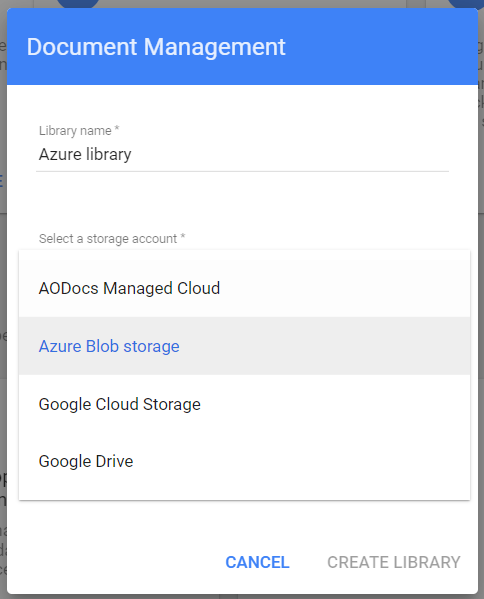This screenshot has height=599, width=484.
Task: Click the underline of the Library name field
Action: (x=243, y=171)
